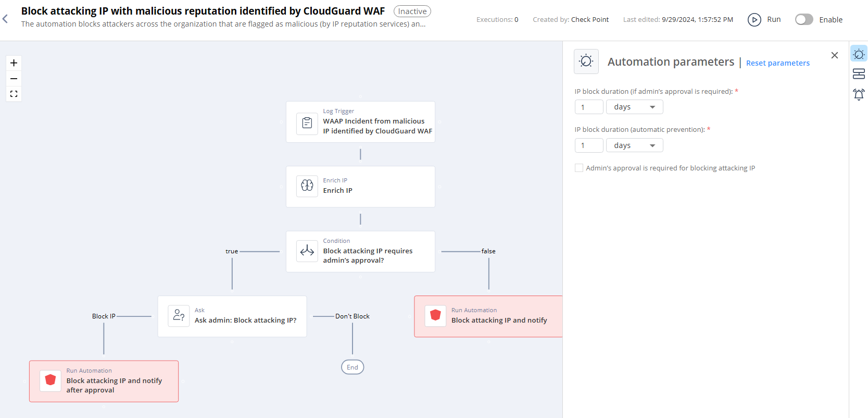Click 'IP block duration (automatic prevention)' label

[x=640, y=129]
